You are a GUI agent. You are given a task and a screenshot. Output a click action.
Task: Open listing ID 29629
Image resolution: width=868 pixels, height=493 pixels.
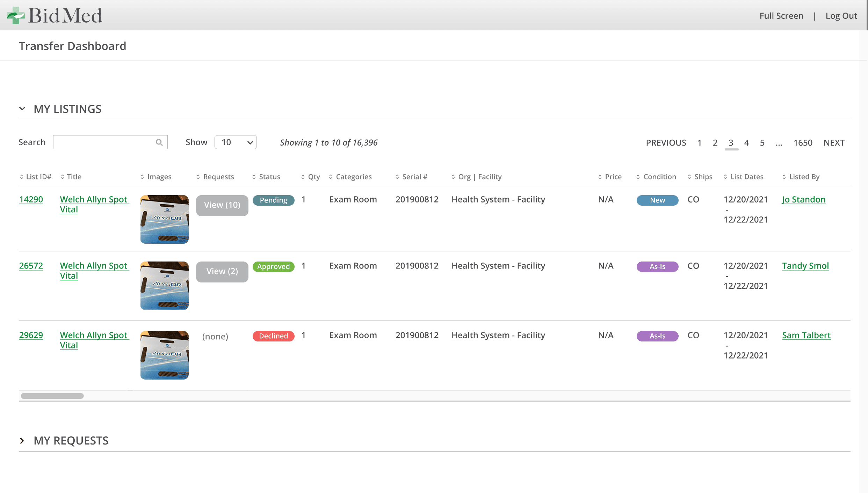(x=31, y=335)
